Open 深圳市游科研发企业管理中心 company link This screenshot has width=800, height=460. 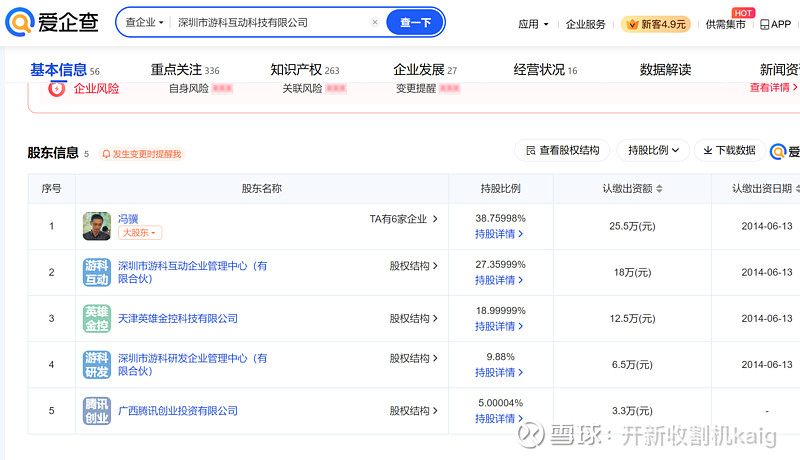click(192, 365)
